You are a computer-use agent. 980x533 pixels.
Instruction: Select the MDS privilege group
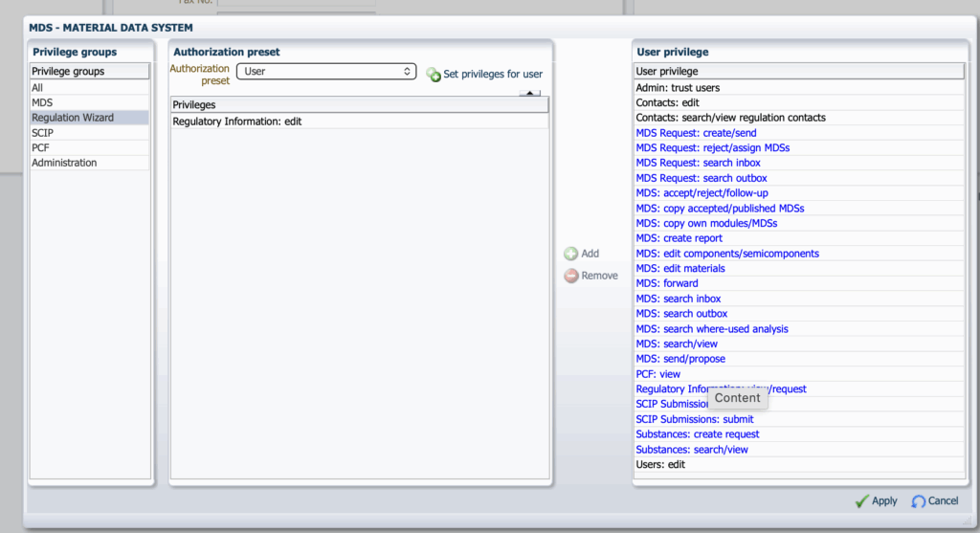[x=89, y=102]
